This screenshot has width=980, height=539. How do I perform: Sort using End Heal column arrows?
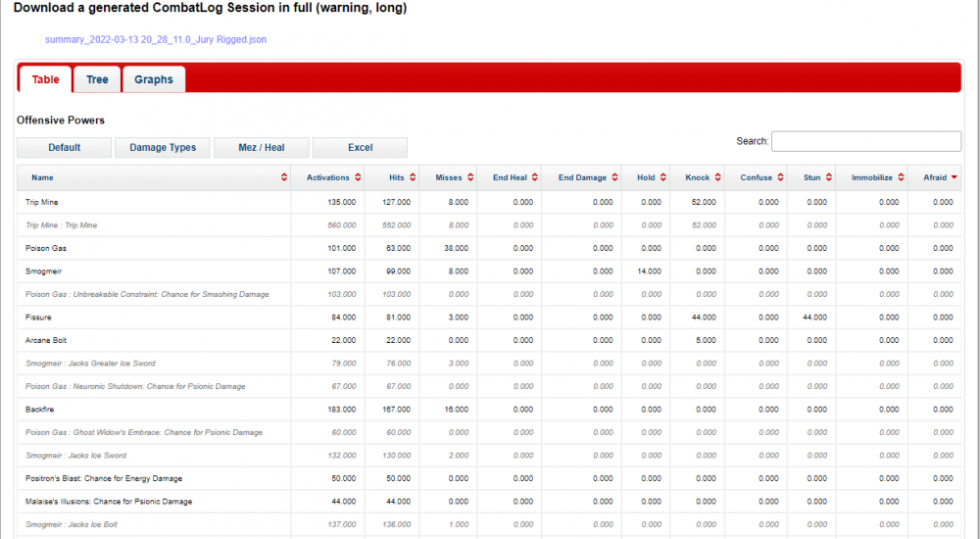535,177
